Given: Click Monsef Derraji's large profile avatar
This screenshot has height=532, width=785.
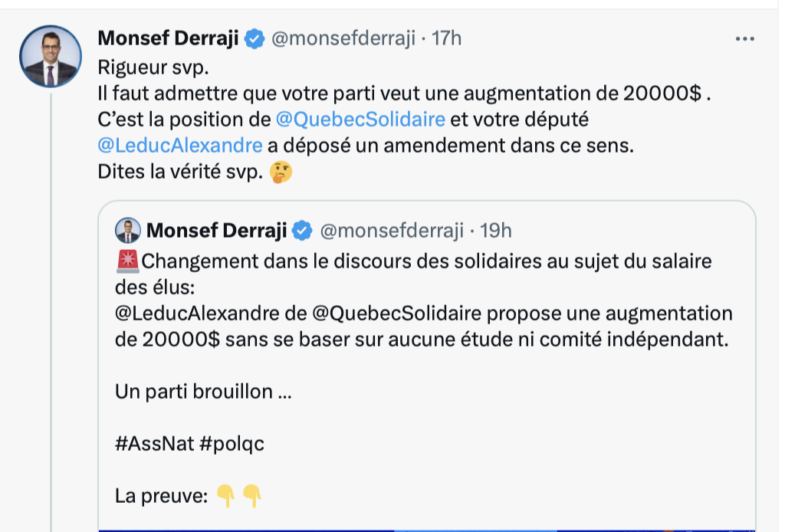Looking at the screenshot, I should click(x=51, y=57).
